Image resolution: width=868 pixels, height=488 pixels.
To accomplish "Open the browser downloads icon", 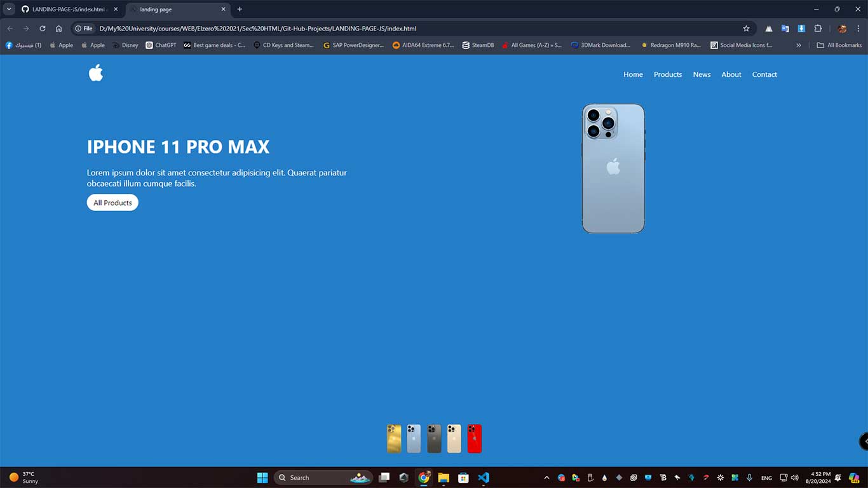I will tap(801, 29).
